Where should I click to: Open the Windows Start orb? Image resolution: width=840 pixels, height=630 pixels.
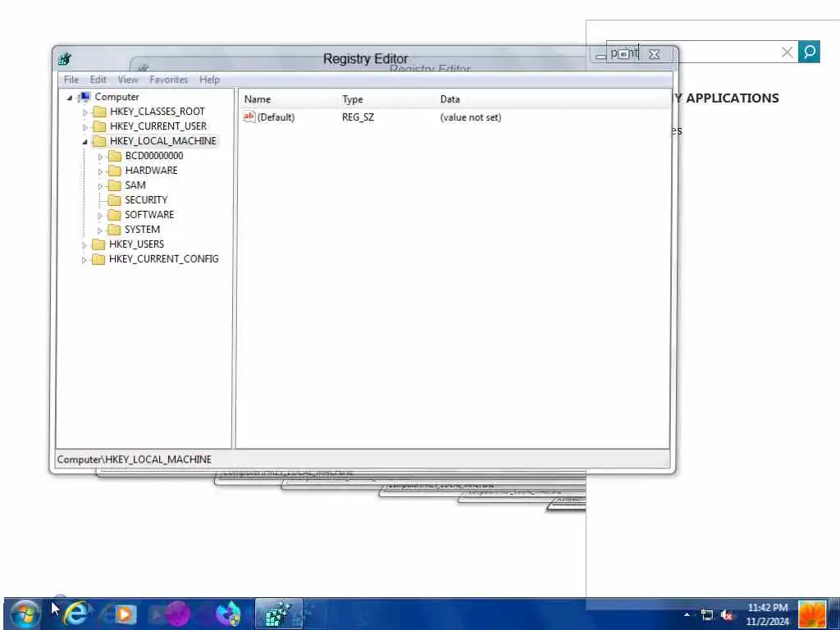tap(25, 614)
